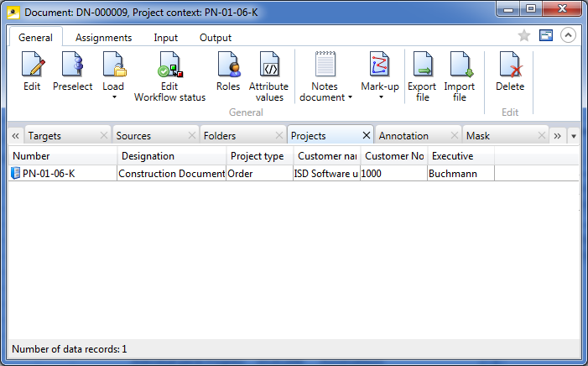This screenshot has width=588, height=366.
Task: Close the Targets tab
Action: click(104, 135)
